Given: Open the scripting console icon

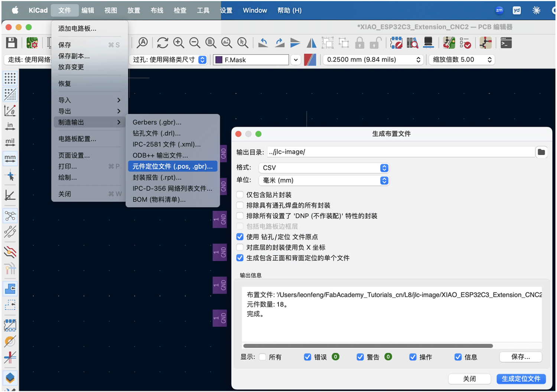Looking at the screenshot, I should pos(506,43).
